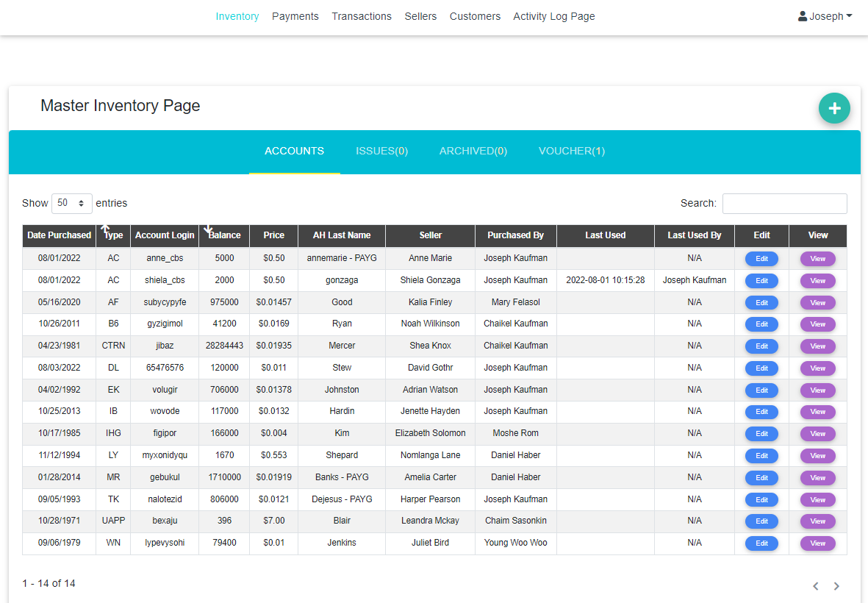868x603 pixels.
Task: Edit the anne_cbs account row
Action: (761, 259)
